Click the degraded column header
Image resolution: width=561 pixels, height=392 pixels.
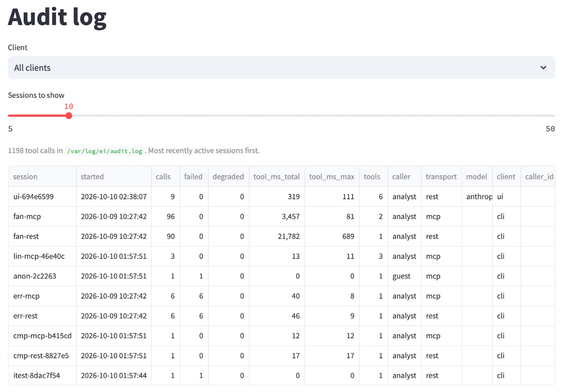pyautogui.click(x=229, y=176)
